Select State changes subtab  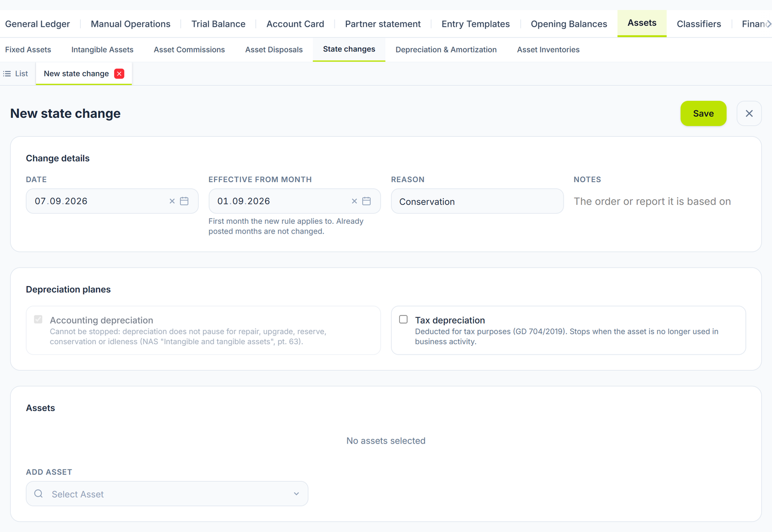point(349,49)
